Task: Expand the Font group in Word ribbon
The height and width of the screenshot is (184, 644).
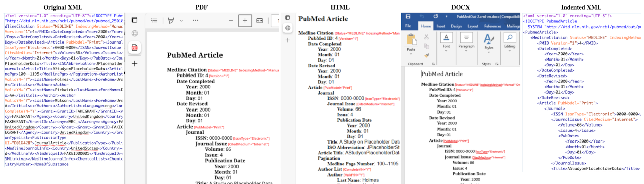Action: (x=446, y=42)
